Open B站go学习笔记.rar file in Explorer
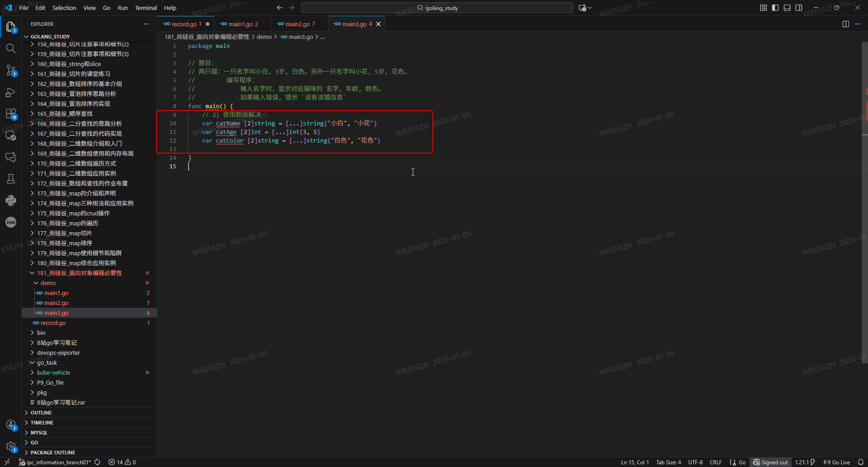868x467 pixels. coord(90,402)
